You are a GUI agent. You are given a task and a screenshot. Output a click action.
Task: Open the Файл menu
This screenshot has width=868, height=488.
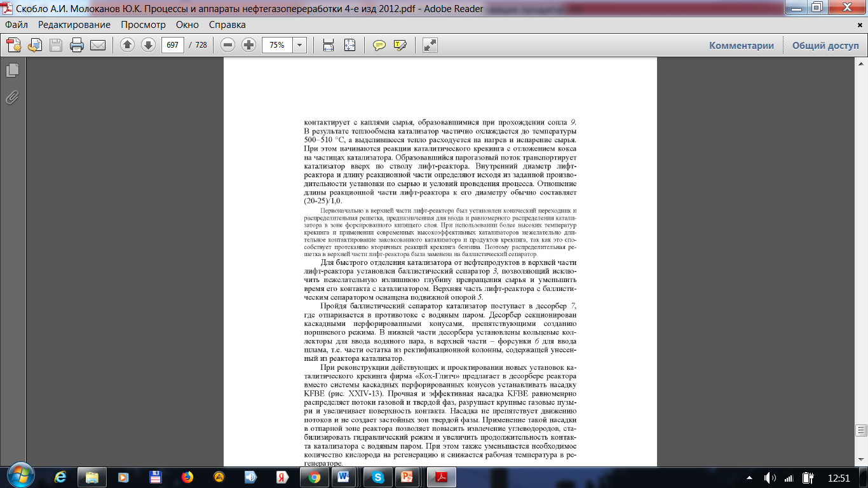click(x=17, y=25)
